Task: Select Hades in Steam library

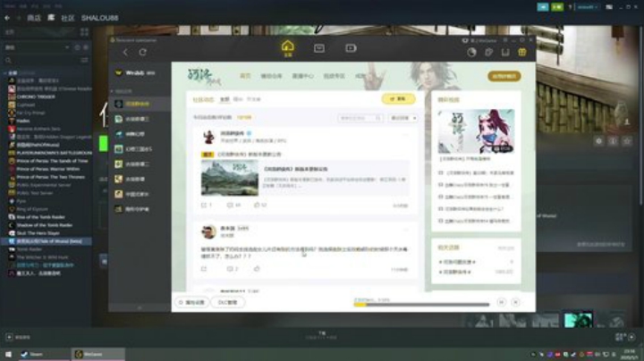Action: point(23,121)
